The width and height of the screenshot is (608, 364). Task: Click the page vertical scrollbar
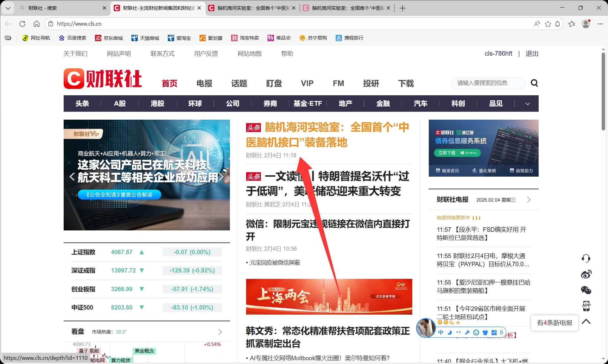coord(603,92)
